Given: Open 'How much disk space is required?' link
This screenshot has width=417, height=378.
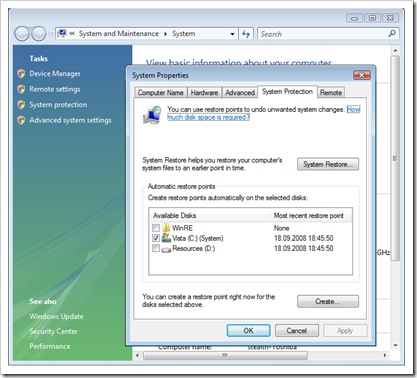Looking at the screenshot, I should [x=208, y=117].
